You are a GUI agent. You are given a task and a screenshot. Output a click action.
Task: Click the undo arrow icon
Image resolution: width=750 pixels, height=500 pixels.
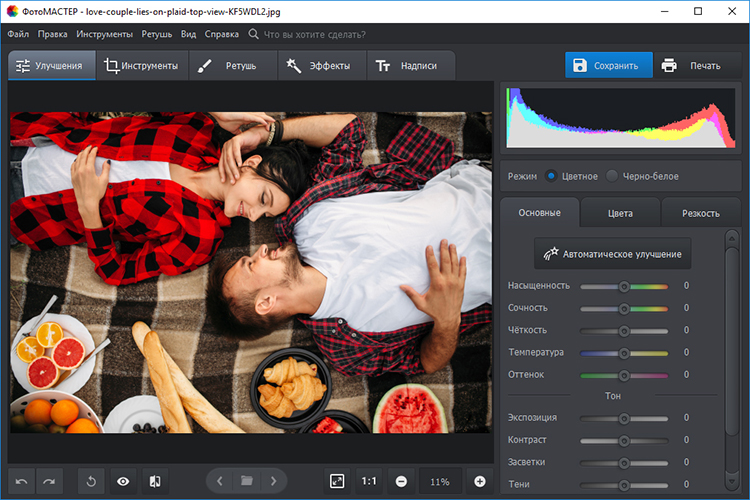point(21,481)
